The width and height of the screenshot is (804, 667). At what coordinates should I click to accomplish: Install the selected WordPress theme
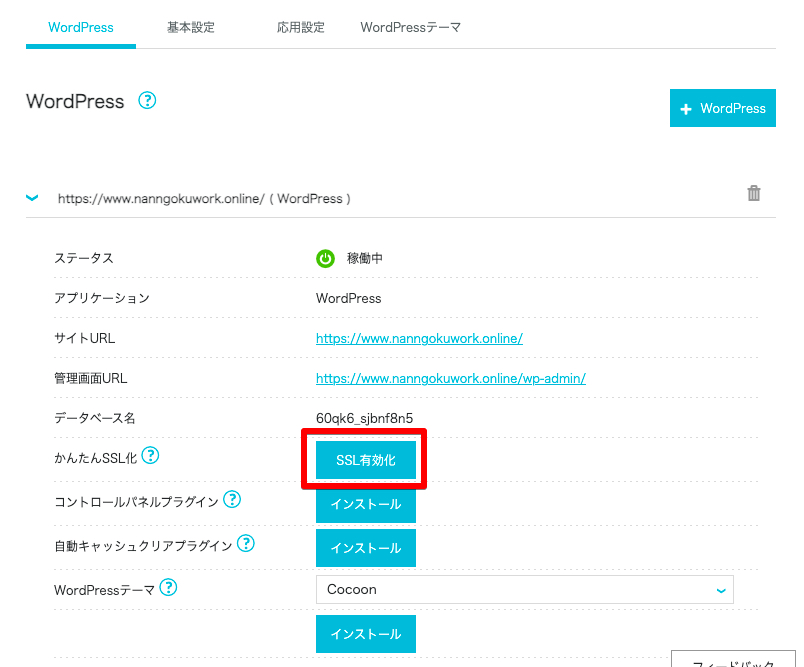pyautogui.click(x=366, y=634)
